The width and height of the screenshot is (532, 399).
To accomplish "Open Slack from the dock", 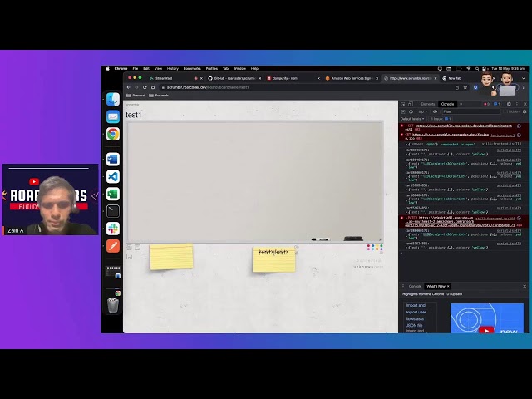I will pyautogui.click(x=113, y=229).
